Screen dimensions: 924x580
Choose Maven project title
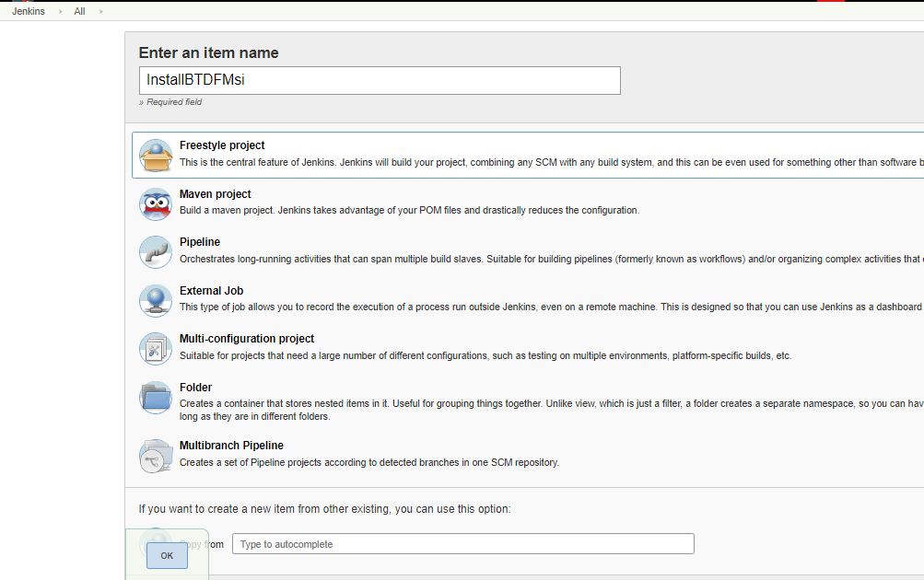pyautogui.click(x=215, y=194)
